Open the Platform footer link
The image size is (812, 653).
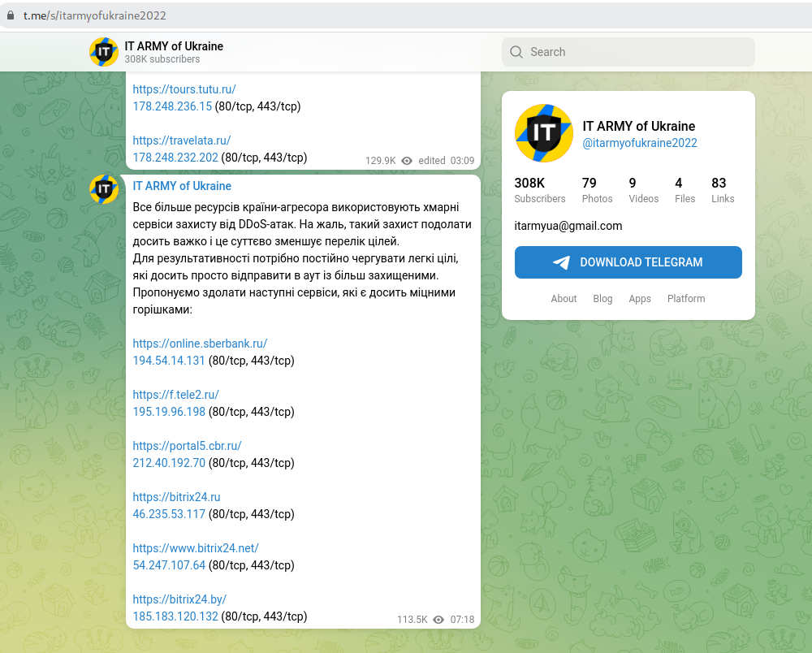tap(686, 299)
